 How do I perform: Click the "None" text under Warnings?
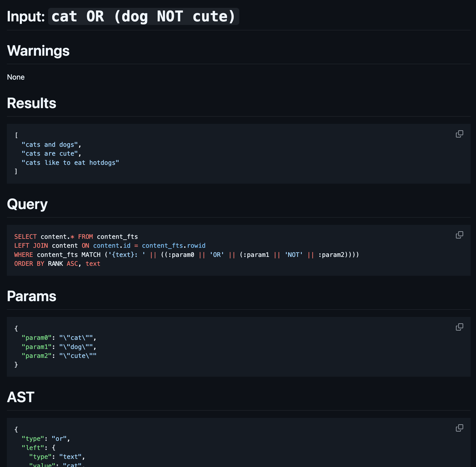(x=16, y=77)
